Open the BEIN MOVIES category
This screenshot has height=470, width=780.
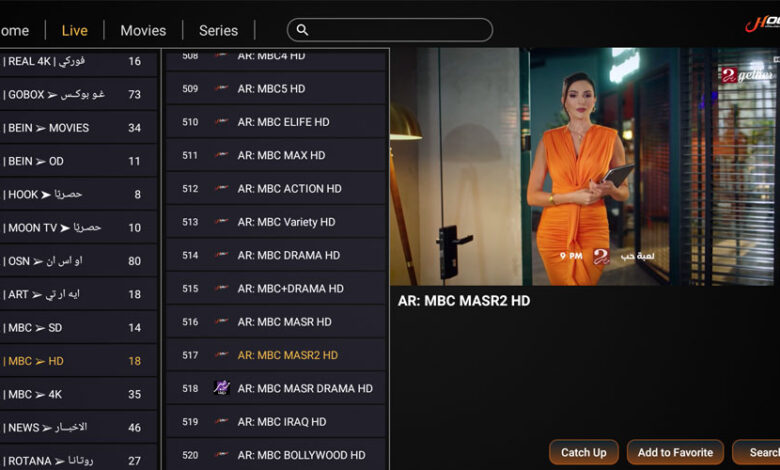(78, 128)
